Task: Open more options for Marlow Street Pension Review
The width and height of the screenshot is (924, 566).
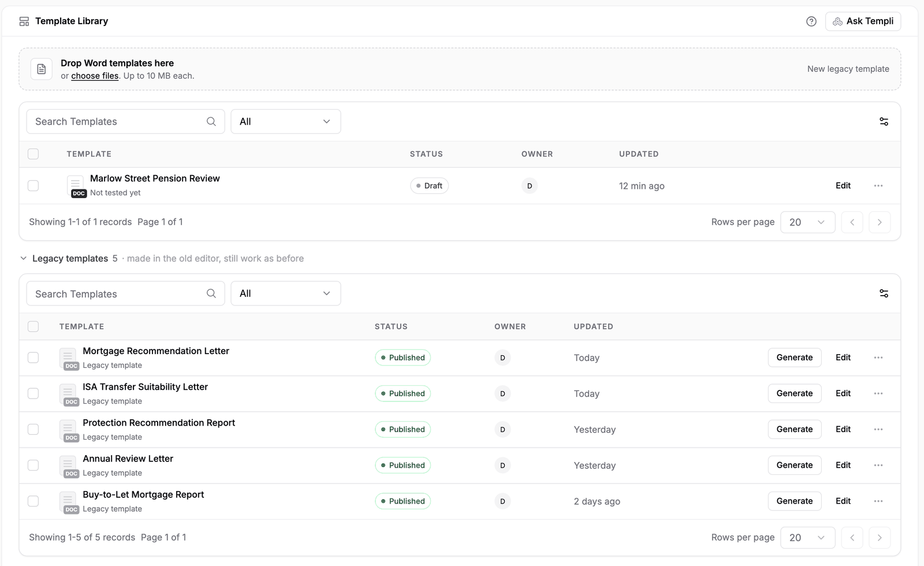Action: pos(878,185)
